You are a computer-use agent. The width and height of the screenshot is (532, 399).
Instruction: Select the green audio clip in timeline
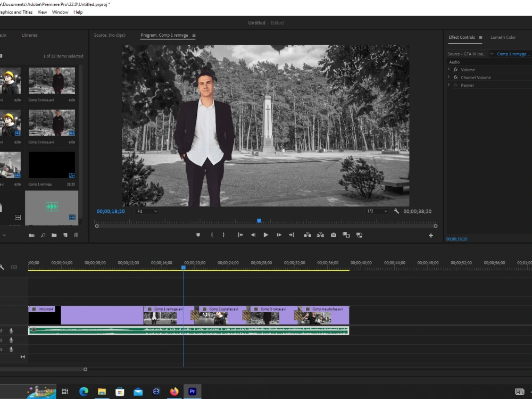[x=189, y=330]
